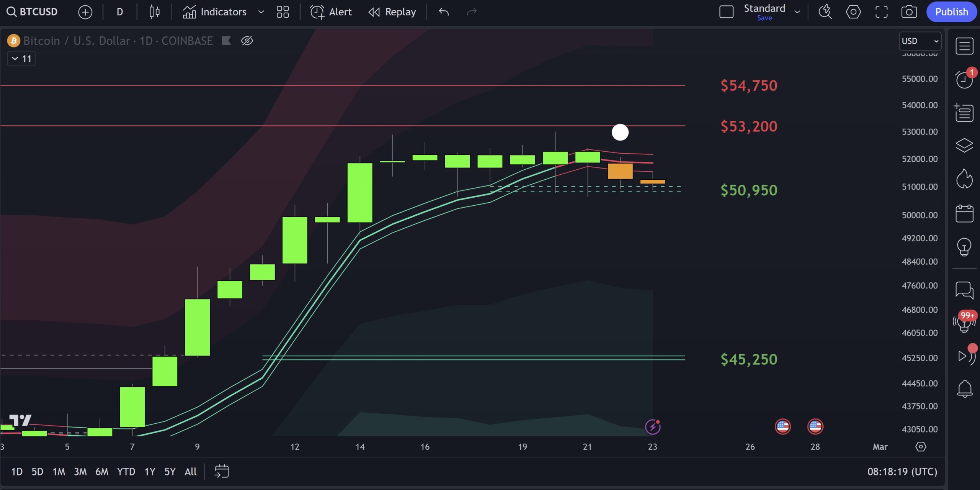Viewport: 980px width, 490px height.
Task: Open the USD currency dropdown
Action: coord(920,41)
